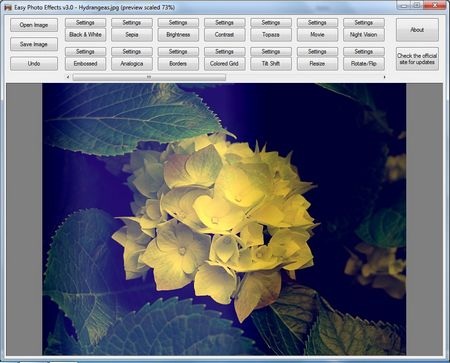The width and height of the screenshot is (450, 363).
Task: Save the image with Save Image
Action: [x=34, y=44]
